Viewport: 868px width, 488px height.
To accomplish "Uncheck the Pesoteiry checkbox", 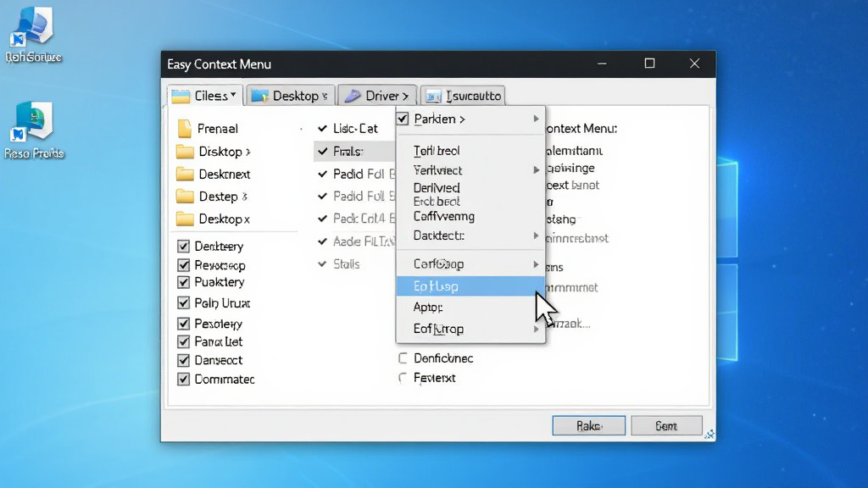I will 183,323.
